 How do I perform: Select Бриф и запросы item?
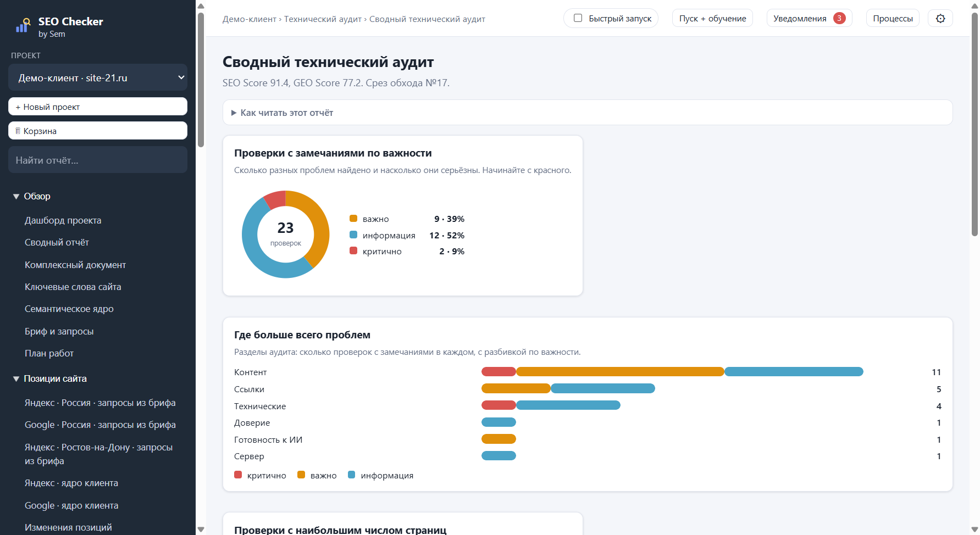[x=59, y=331]
